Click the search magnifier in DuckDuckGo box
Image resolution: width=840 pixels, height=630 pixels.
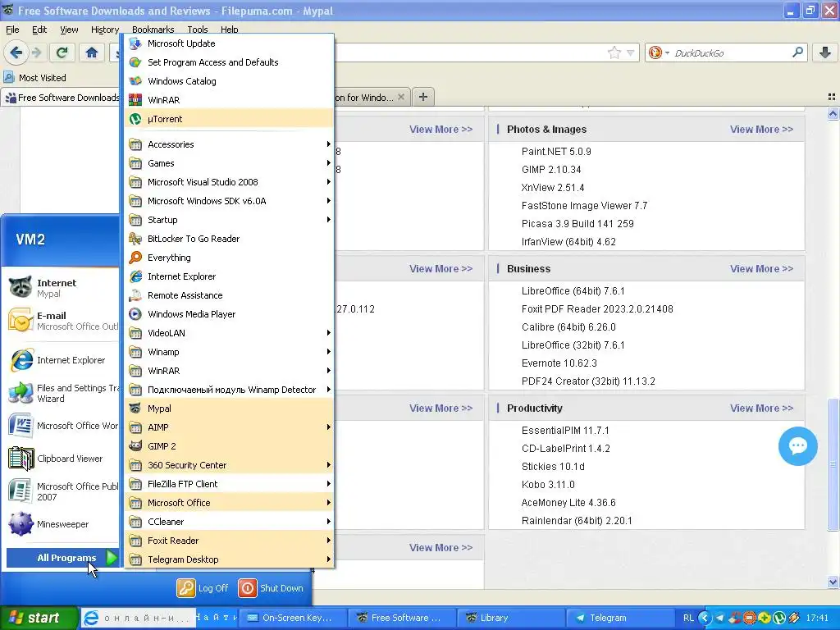[797, 52]
